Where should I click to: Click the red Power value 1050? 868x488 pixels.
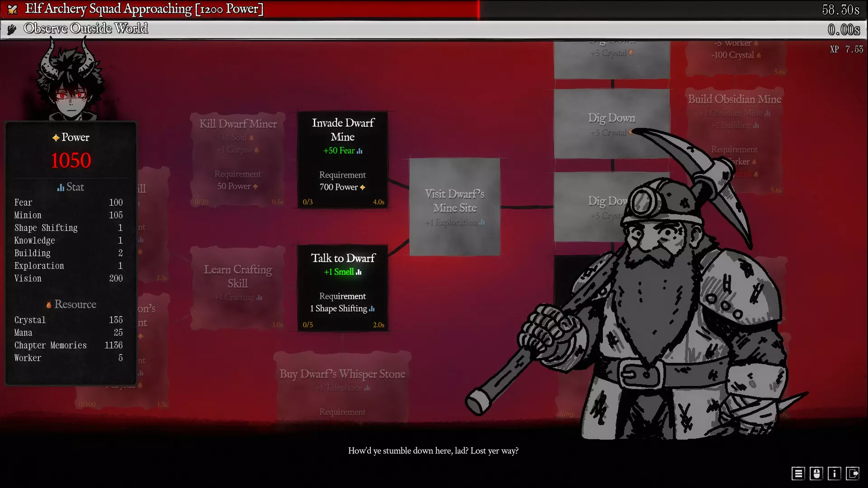pos(71,161)
